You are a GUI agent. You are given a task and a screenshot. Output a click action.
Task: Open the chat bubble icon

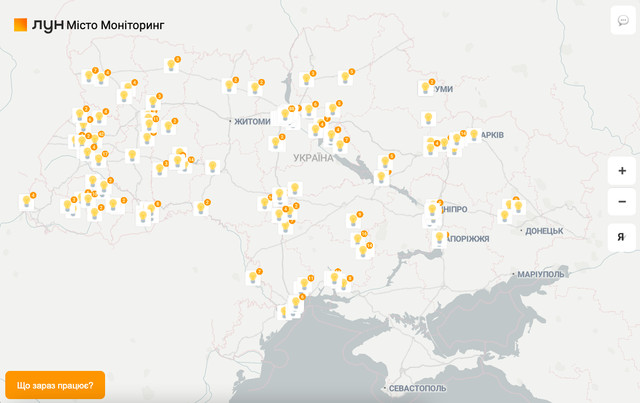point(622,21)
